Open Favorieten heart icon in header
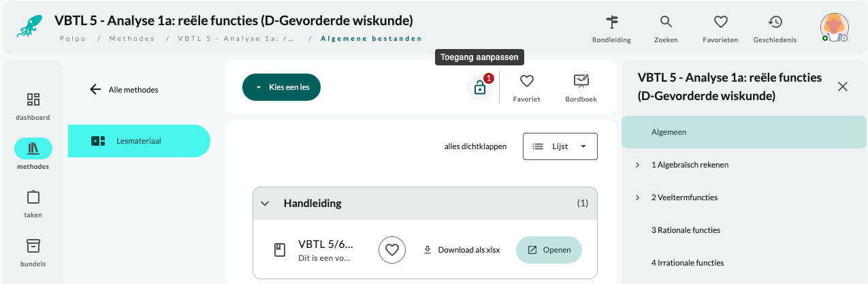The image size is (868, 284). 721,22
